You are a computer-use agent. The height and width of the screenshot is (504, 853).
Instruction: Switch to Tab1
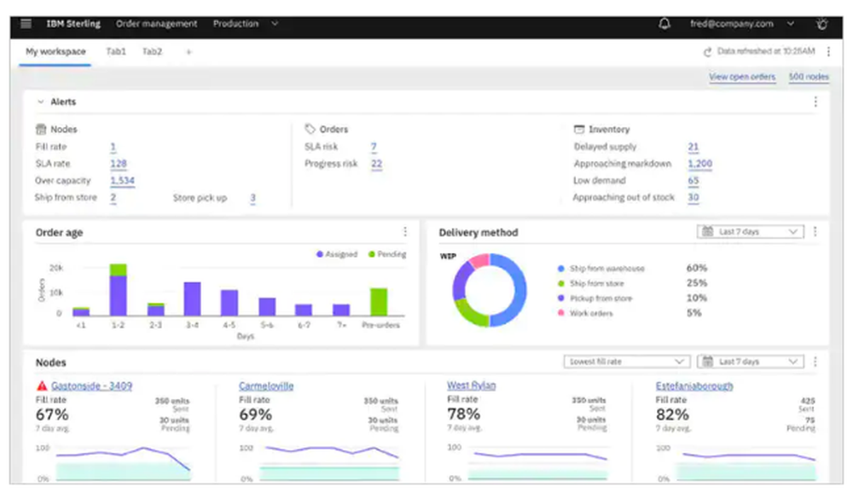(116, 52)
